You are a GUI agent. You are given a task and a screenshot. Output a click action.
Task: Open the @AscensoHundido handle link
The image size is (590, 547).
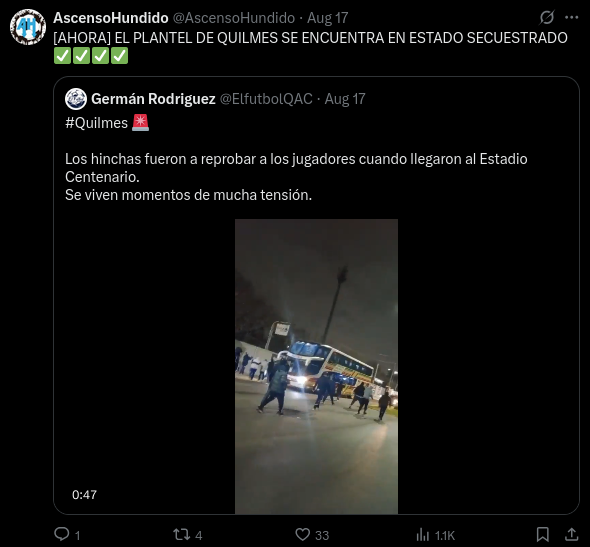[234, 18]
